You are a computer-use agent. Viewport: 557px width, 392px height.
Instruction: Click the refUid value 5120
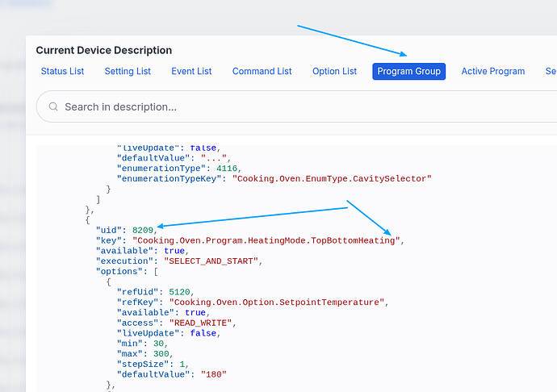(179, 292)
